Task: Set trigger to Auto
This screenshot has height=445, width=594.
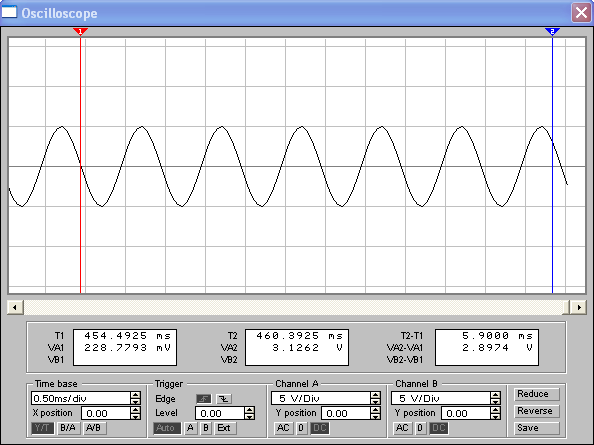Action: [166, 428]
